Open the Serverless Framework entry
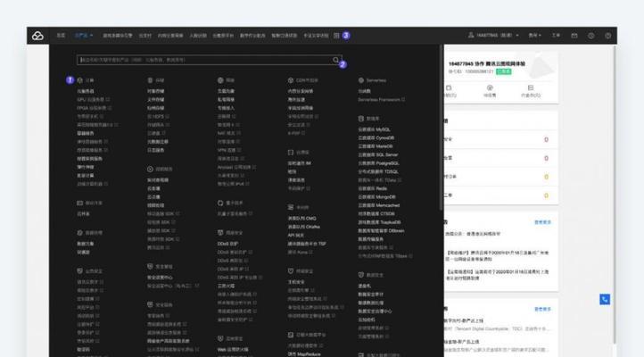The height and width of the screenshot is (357, 644). tap(379, 100)
